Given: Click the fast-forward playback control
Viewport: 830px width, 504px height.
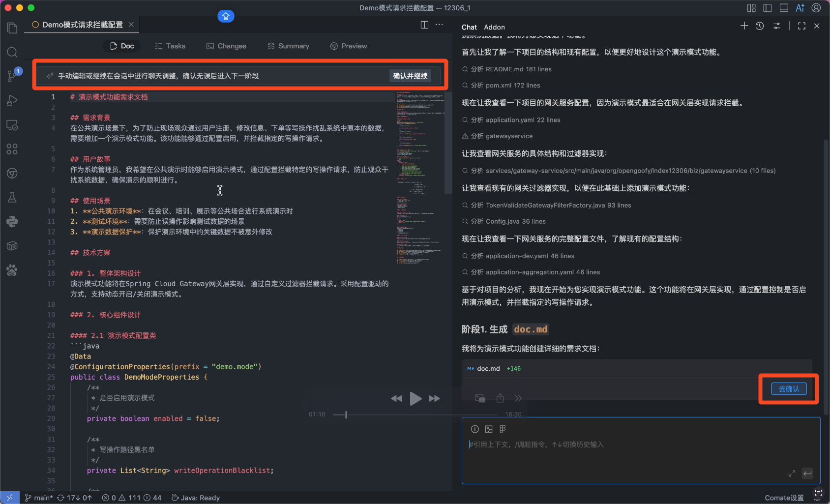Looking at the screenshot, I should [x=434, y=398].
